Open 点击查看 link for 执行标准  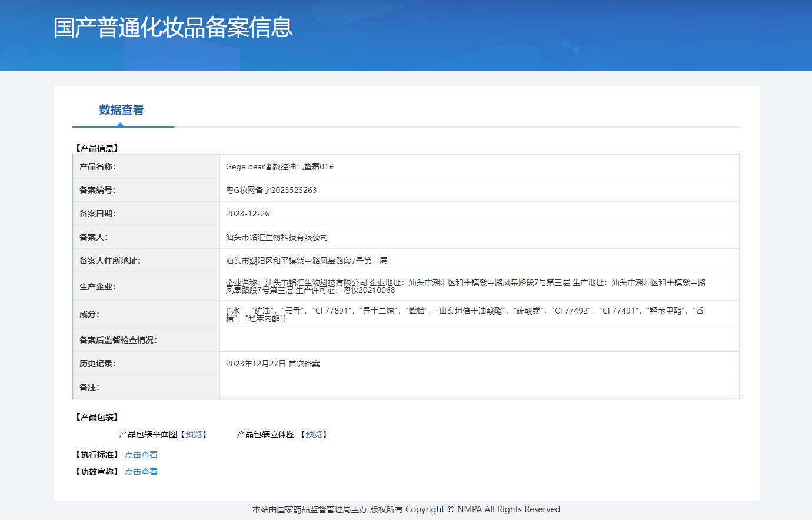click(141, 455)
